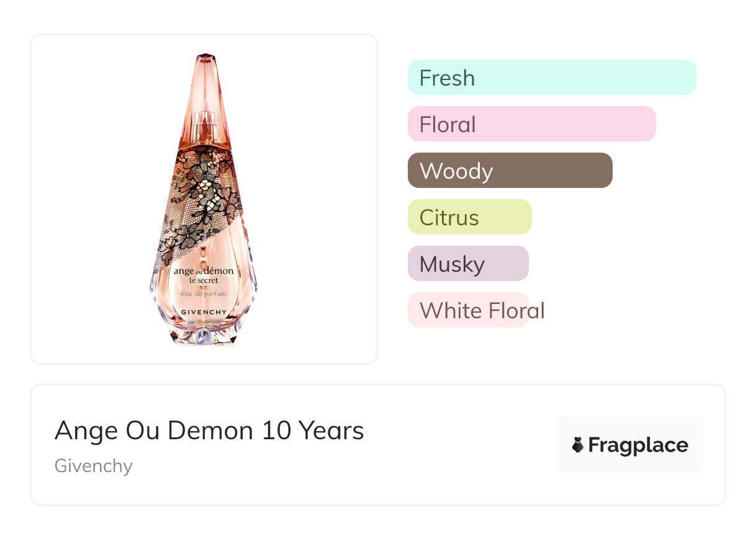Click the Givenchy brand name under the title
This screenshot has height=536, width=756.
[x=93, y=466]
